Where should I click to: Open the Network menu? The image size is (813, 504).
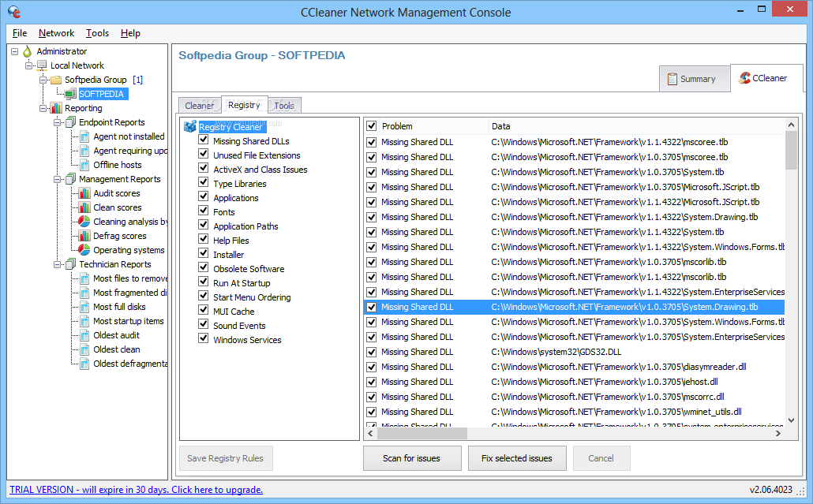pyautogui.click(x=57, y=33)
